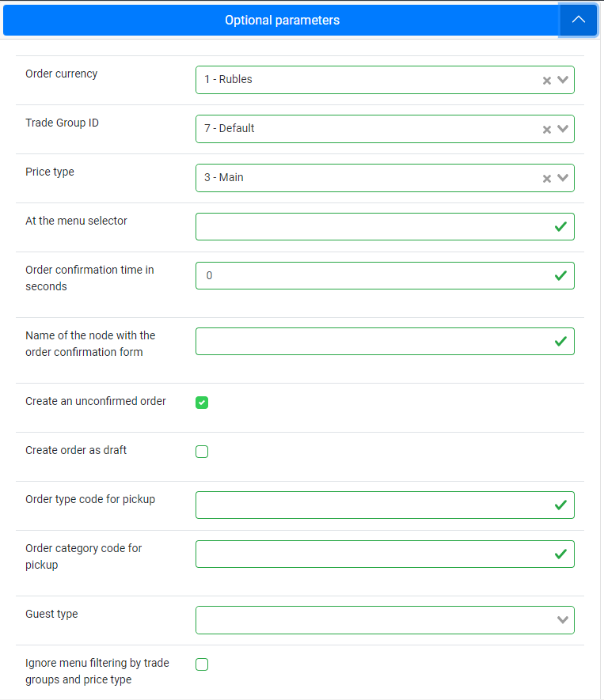Click checkmark in confirmation form node field

[x=560, y=342]
